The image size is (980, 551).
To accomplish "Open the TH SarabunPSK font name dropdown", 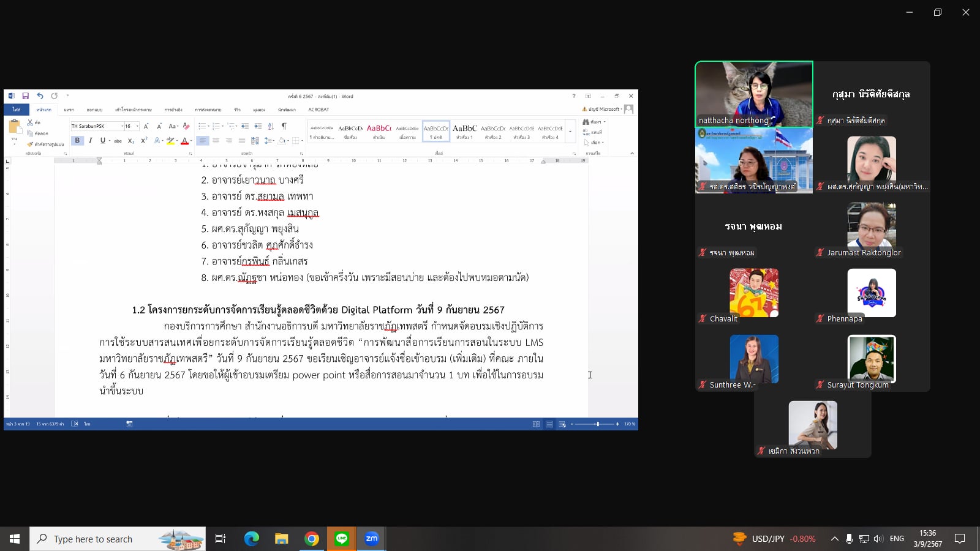I will click(122, 126).
